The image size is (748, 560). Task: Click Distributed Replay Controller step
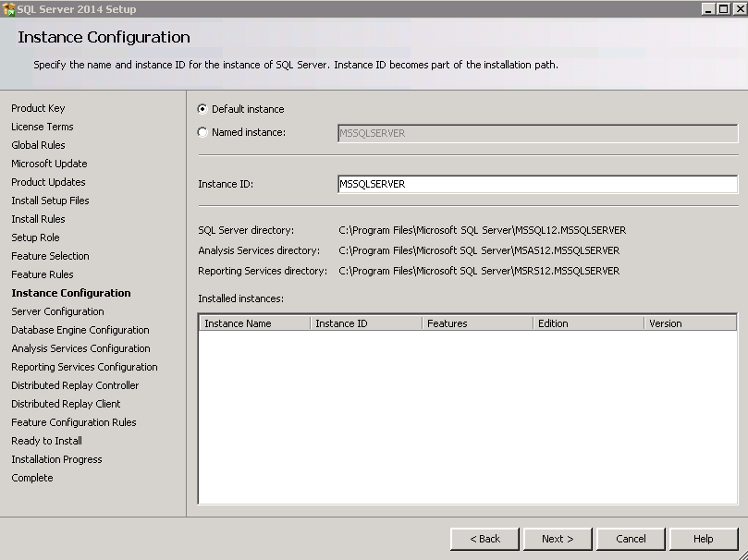(75, 385)
